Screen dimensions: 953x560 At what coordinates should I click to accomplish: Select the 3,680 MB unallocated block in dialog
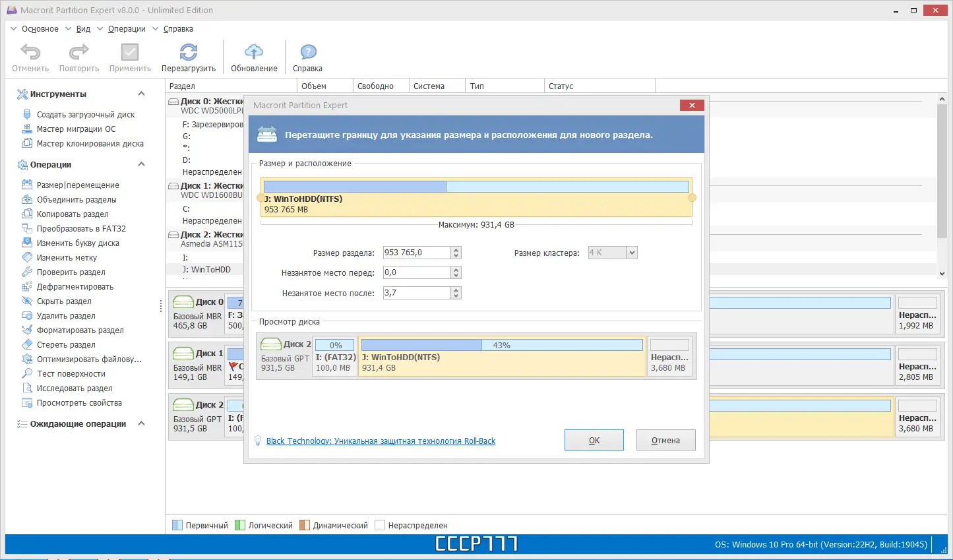669,356
